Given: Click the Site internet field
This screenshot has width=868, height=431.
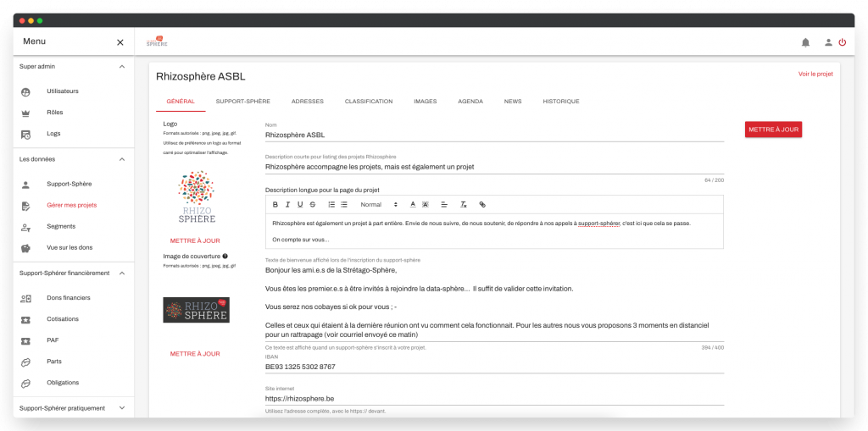Looking at the screenshot, I should (494, 398).
